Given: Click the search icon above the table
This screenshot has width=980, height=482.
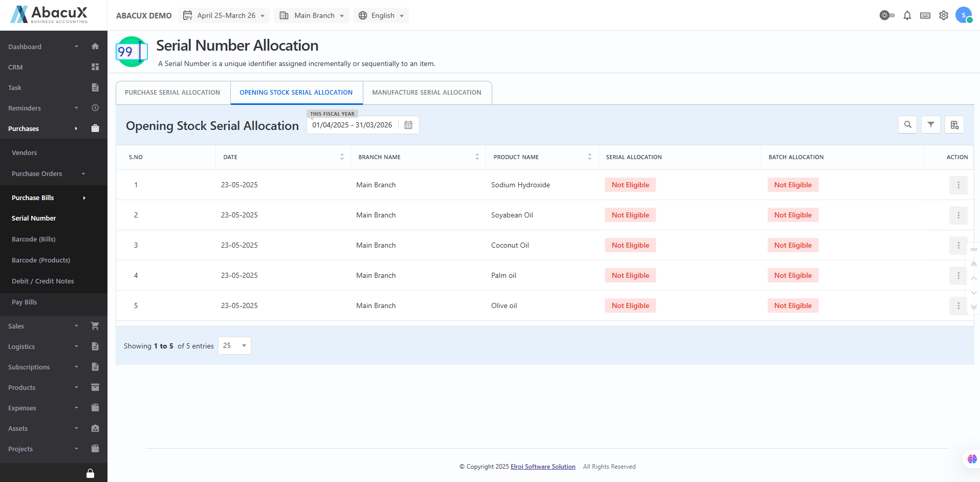Looking at the screenshot, I should coord(907,124).
